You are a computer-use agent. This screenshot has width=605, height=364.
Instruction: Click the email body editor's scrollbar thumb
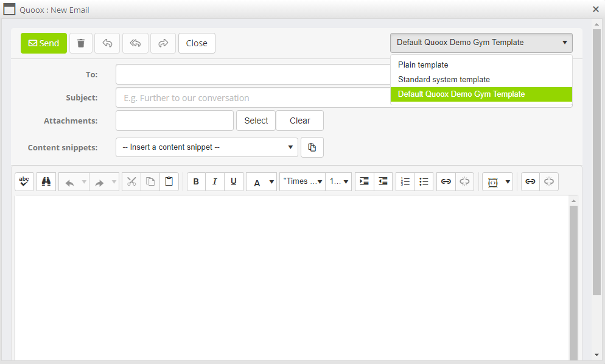(573, 283)
